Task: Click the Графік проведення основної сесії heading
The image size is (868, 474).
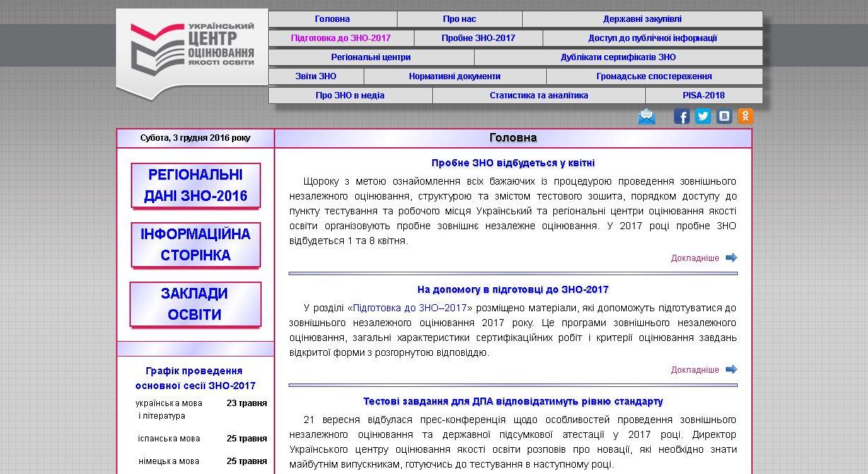Action: (x=195, y=378)
